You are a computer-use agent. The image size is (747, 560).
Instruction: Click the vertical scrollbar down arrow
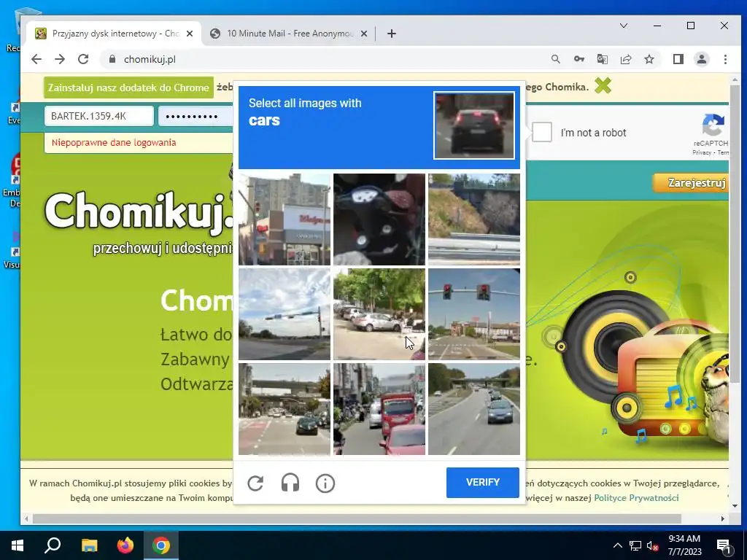point(735,506)
